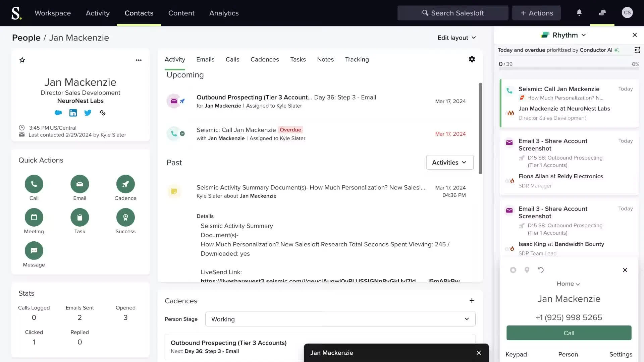The width and height of the screenshot is (644, 362).
Task: Open the CS user avatar menu
Action: click(x=627, y=13)
